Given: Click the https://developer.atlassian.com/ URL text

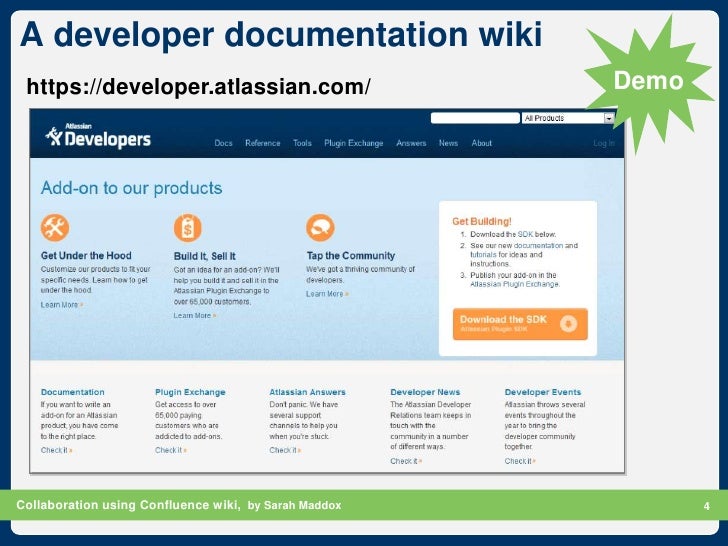Looking at the screenshot, I should pos(199,86).
